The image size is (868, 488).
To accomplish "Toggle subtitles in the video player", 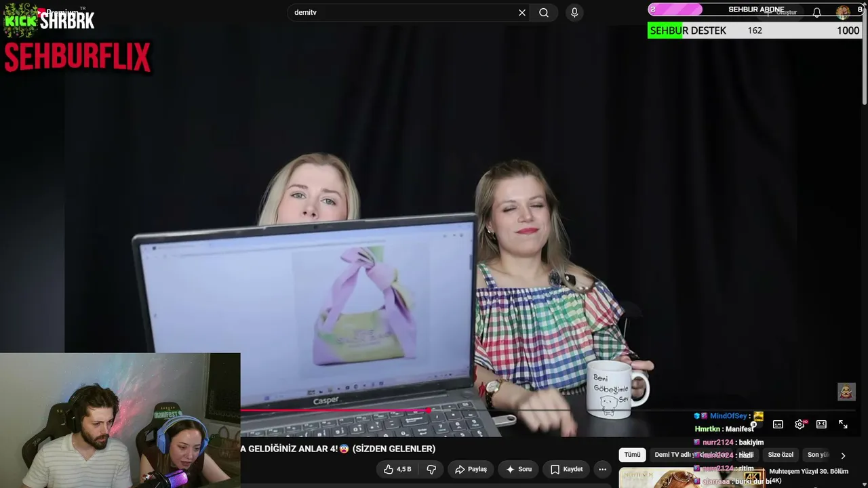I will pos(778,424).
